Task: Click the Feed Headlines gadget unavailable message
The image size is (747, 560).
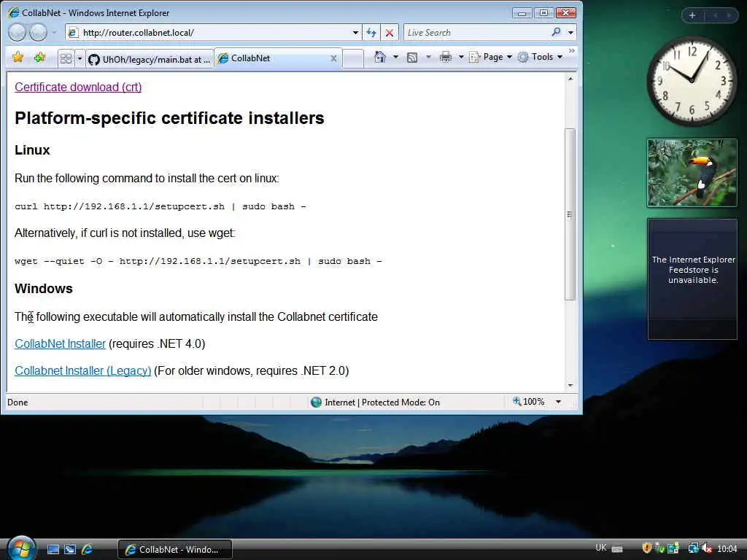Action: [x=693, y=270]
